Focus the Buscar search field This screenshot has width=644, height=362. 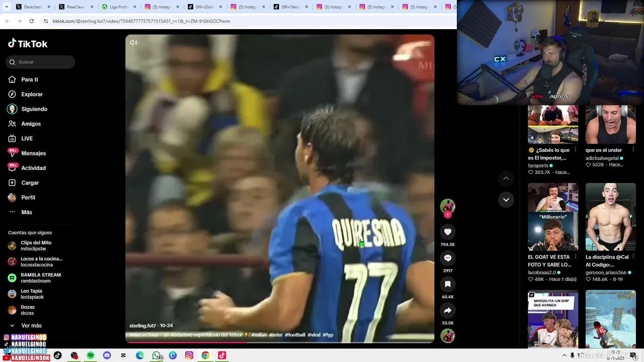(41, 62)
